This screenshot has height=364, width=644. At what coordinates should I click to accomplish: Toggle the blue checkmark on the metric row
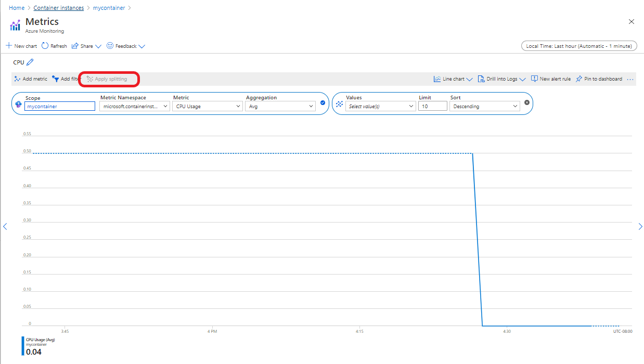pyautogui.click(x=323, y=103)
